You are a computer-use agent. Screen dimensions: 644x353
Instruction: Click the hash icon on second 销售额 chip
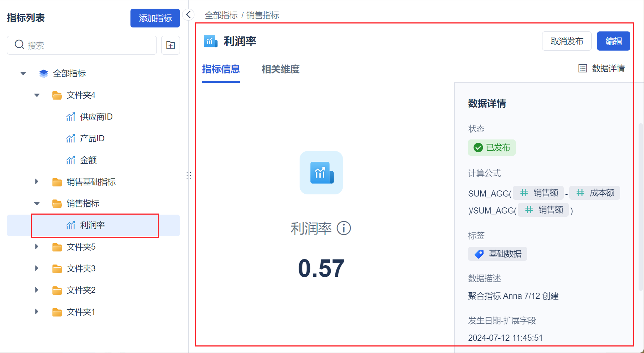(x=529, y=210)
